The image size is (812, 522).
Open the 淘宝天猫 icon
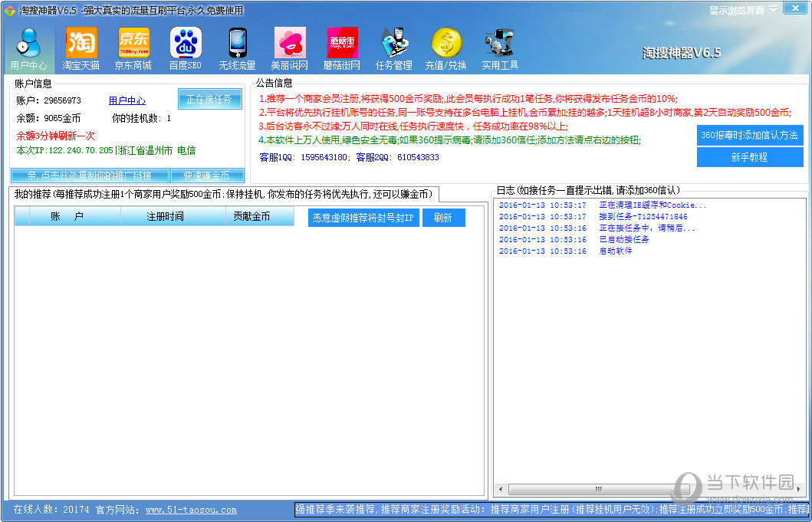pyautogui.click(x=81, y=49)
